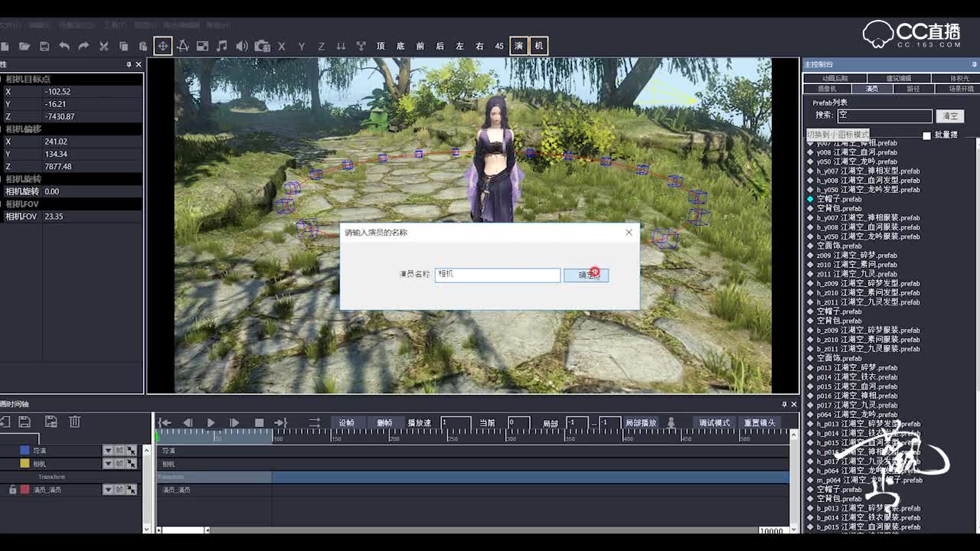Open the 路径 tab
Viewport: 980px width, 551px height.
[x=913, y=89]
